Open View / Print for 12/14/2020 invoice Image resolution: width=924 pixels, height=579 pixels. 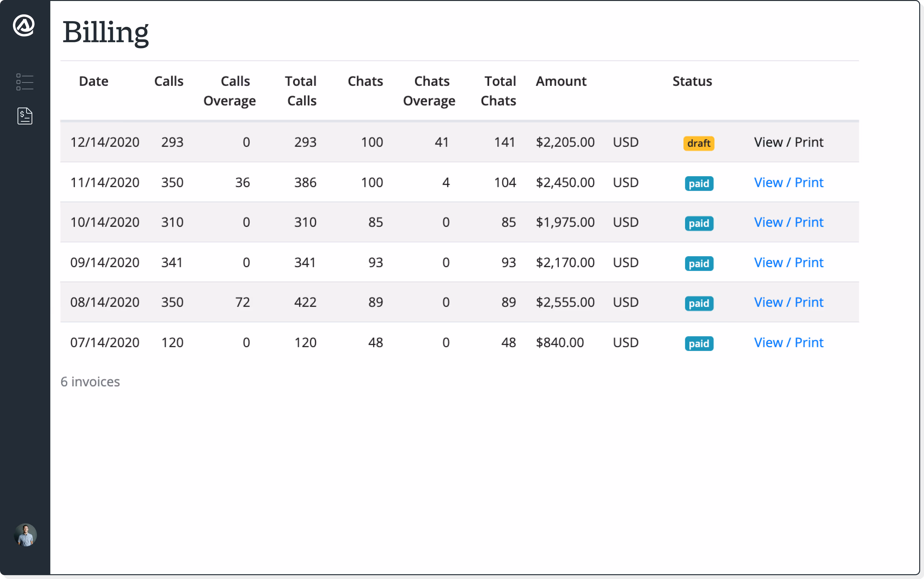pos(788,142)
